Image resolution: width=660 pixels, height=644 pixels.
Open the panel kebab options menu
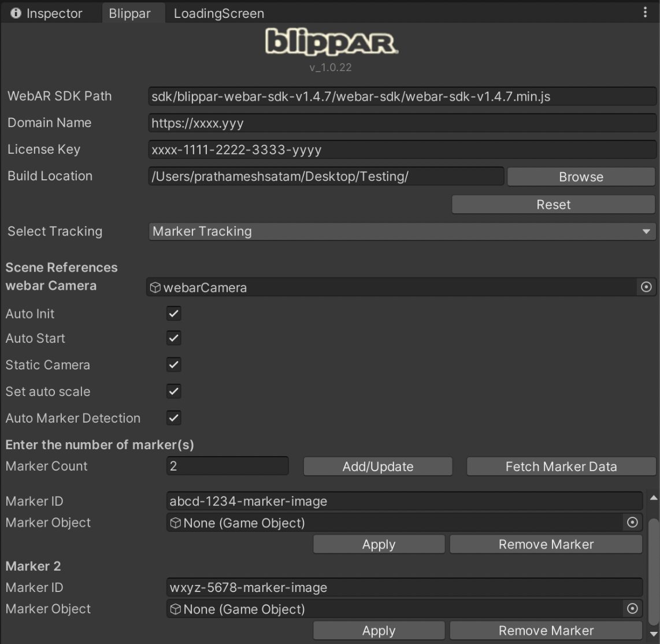(x=645, y=12)
